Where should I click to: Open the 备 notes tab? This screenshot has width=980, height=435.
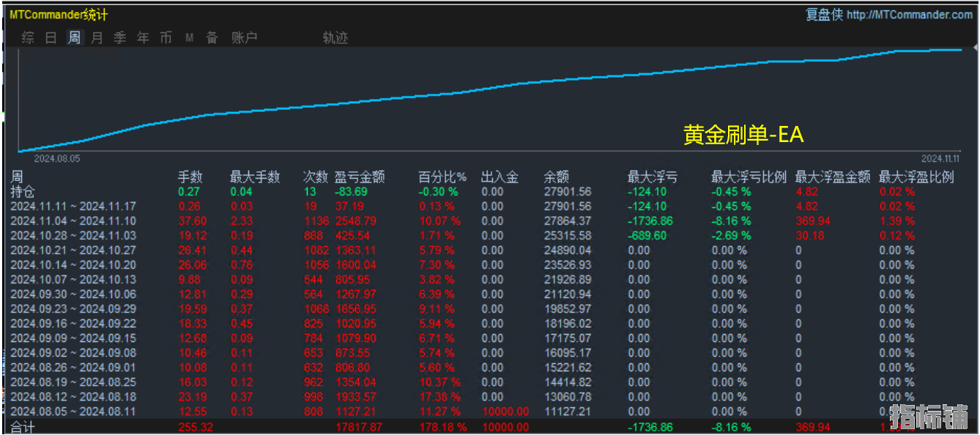click(x=212, y=37)
